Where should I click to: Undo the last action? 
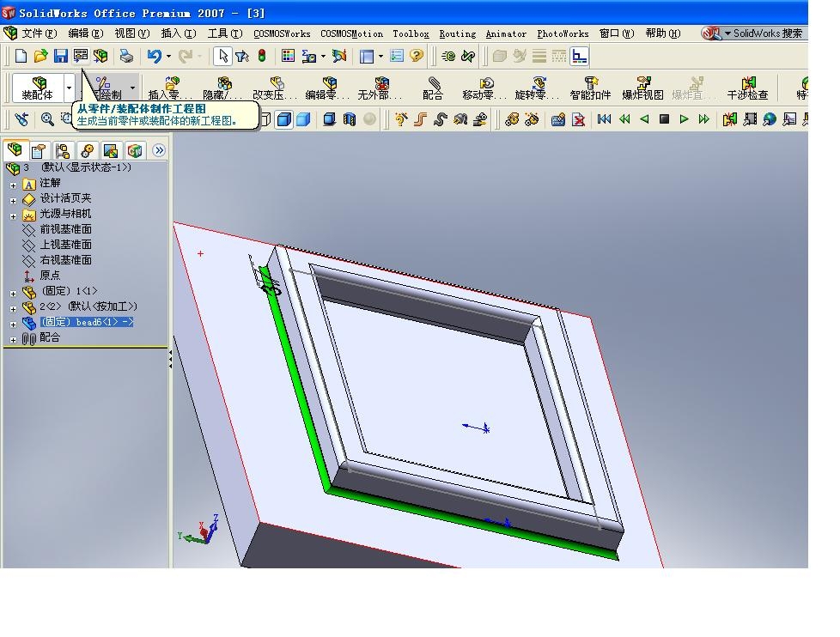click(155, 56)
